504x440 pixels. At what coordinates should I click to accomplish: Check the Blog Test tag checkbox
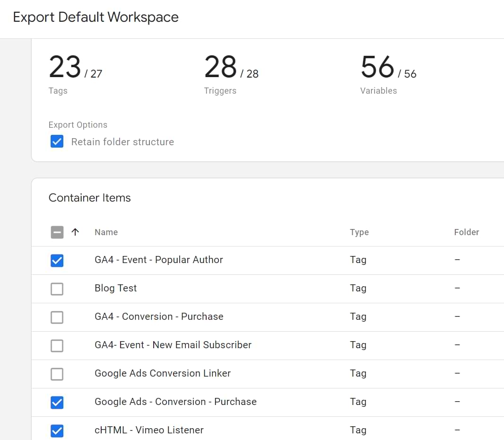(57, 289)
